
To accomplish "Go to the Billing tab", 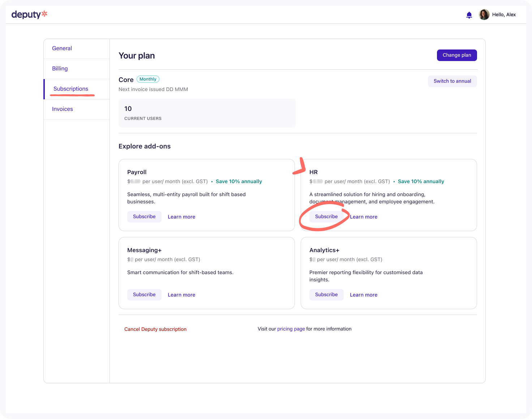I will pyautogui.click(x=60, y=69).
